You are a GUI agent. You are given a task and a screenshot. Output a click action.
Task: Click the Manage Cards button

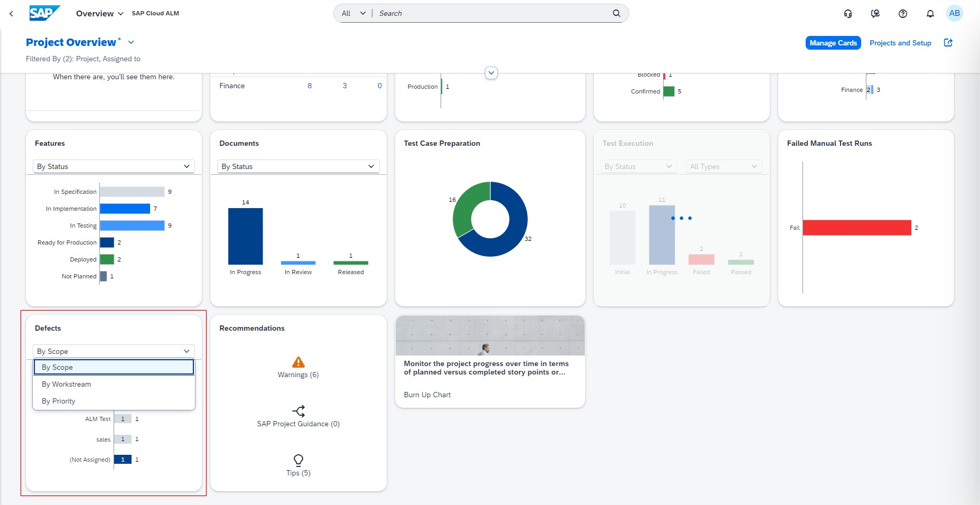pyautogui.click(x=833, y=43)
